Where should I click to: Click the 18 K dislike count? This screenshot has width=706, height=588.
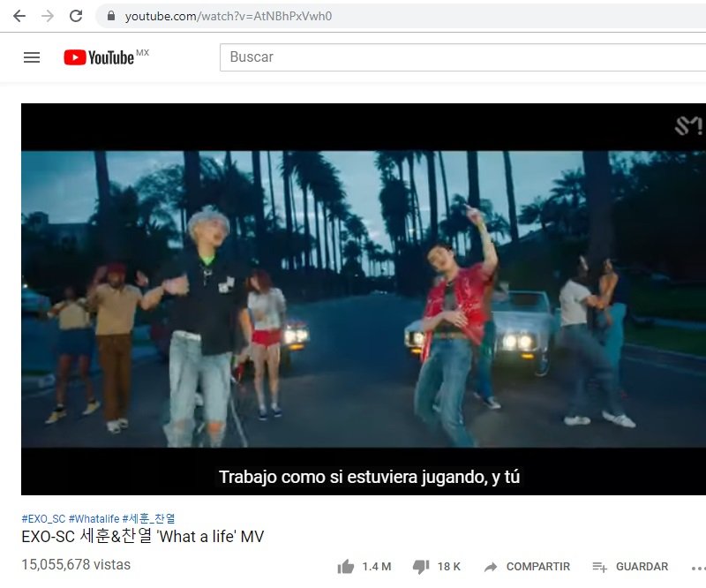tap(449, 567)
